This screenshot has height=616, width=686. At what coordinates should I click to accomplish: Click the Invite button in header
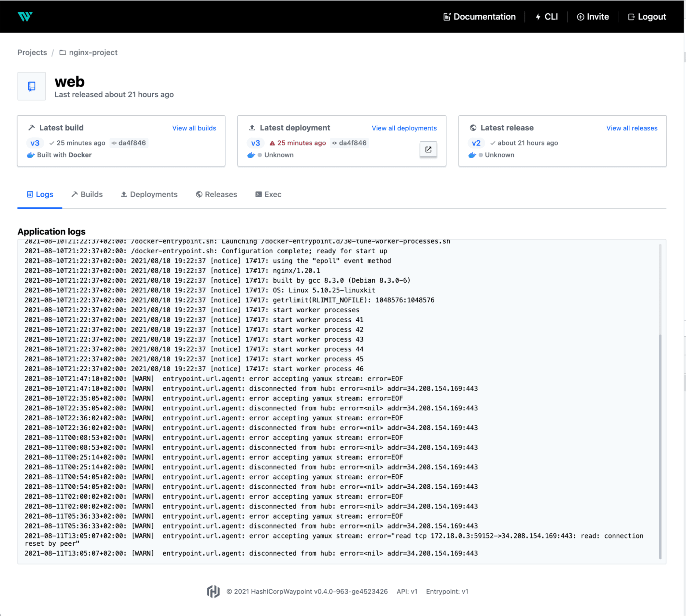pyautogui.click(x=593, y=16)
